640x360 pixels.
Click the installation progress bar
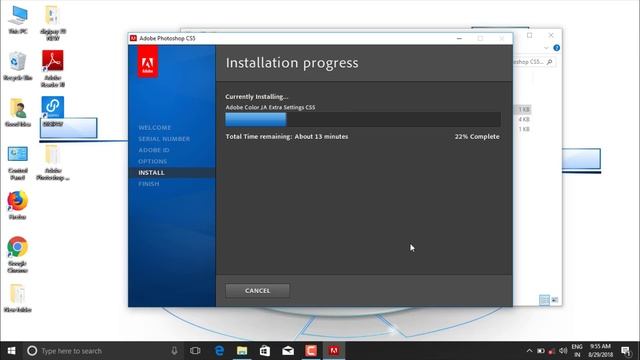pyautogui.click(x=363, y=120)
